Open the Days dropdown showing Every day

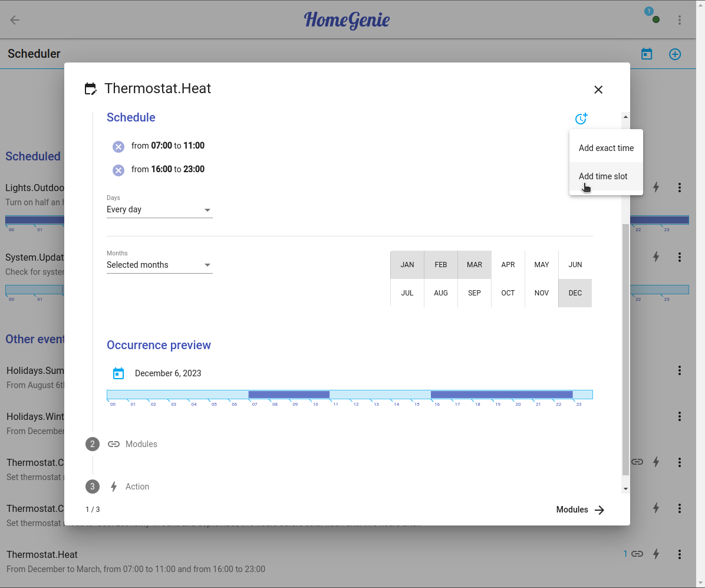159,209
